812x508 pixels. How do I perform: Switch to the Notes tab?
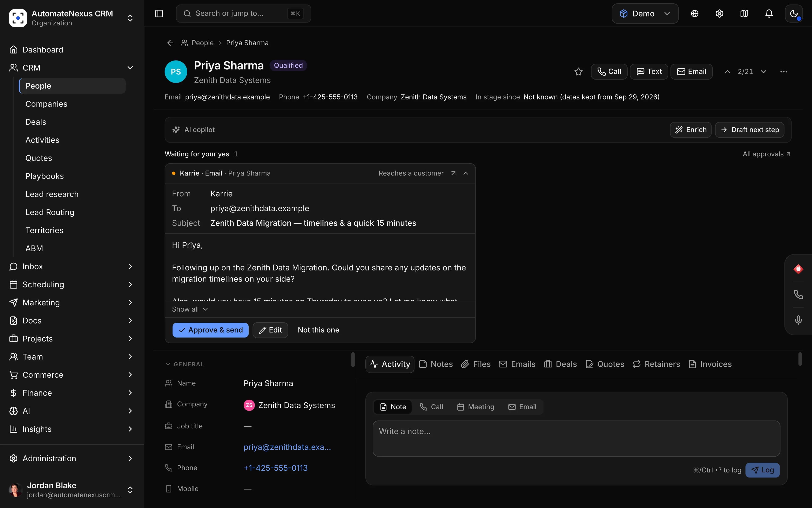coord(436,364)
